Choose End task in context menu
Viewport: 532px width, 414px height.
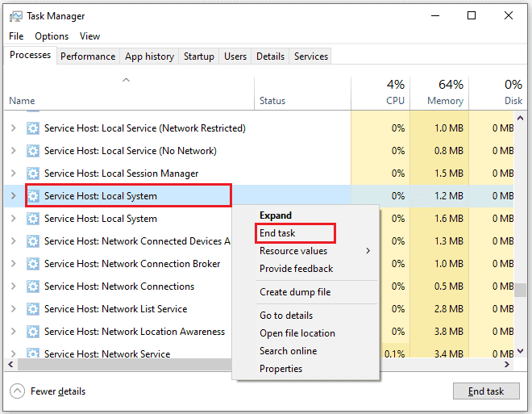click(277, 233)
